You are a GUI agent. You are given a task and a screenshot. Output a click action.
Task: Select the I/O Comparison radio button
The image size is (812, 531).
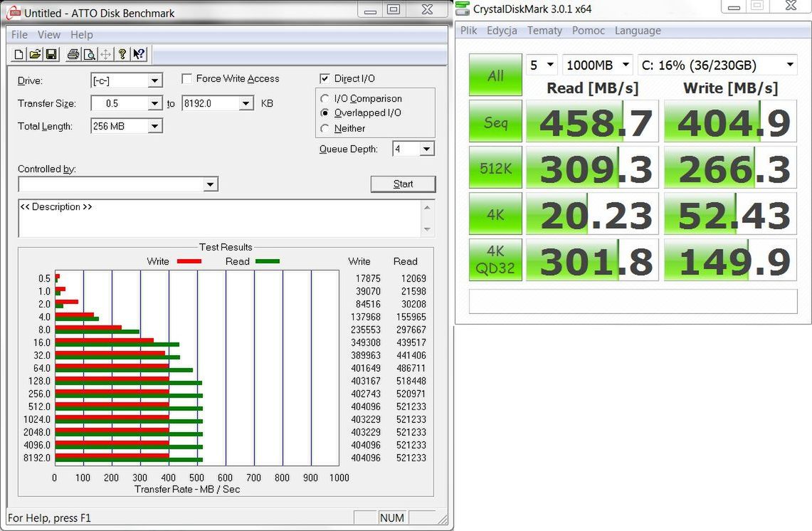click(x=325, y=98)
